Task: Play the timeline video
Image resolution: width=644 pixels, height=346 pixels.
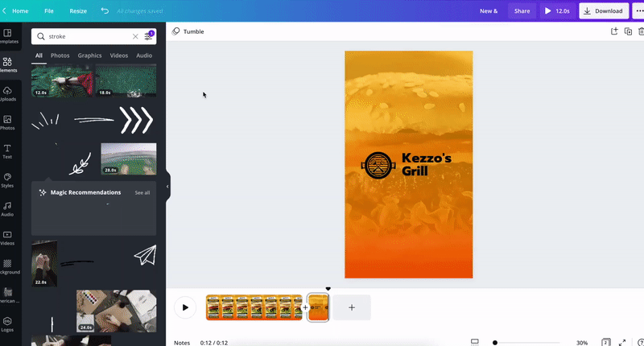Action: tap(185, 307)
